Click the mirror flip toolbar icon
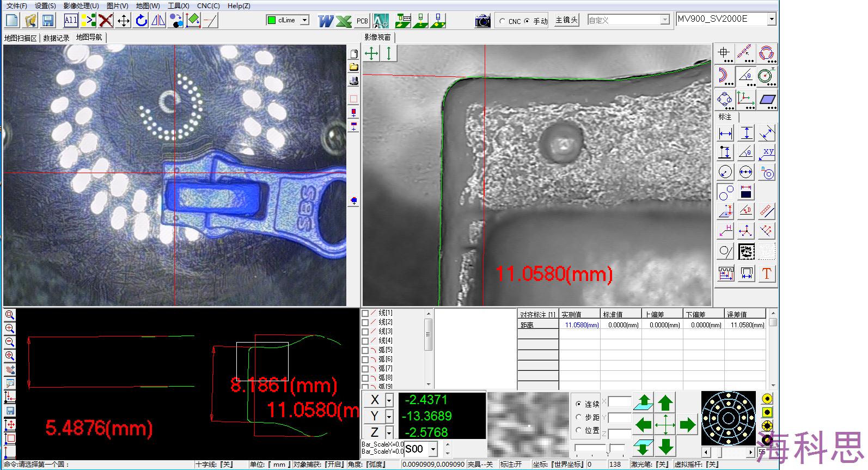Screen dimensions: 868x470 (x=158, y=21)
